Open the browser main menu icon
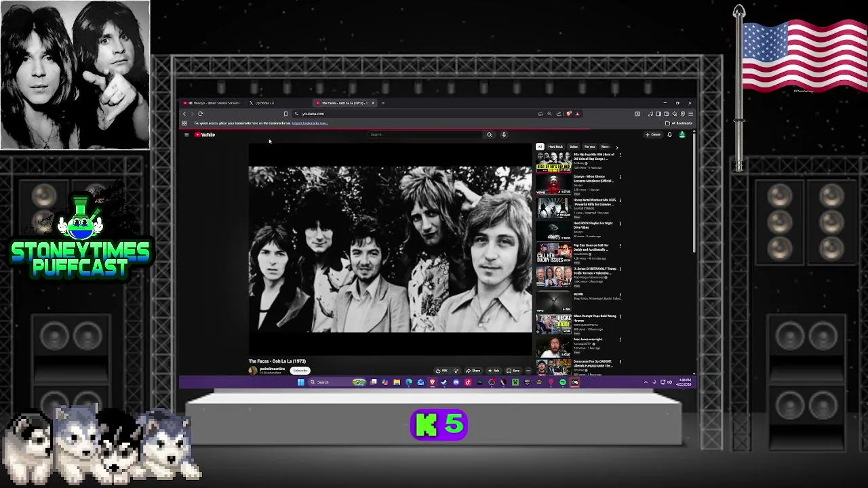This screenshot has height=488, width=868. pyautogui.click(x=691, y=114)
